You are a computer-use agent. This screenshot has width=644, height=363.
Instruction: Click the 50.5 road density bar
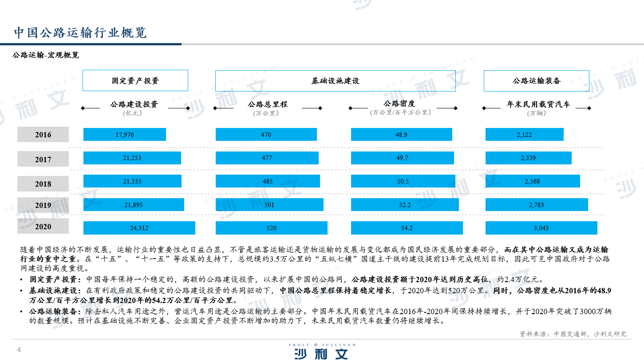(x=403, y=181)
